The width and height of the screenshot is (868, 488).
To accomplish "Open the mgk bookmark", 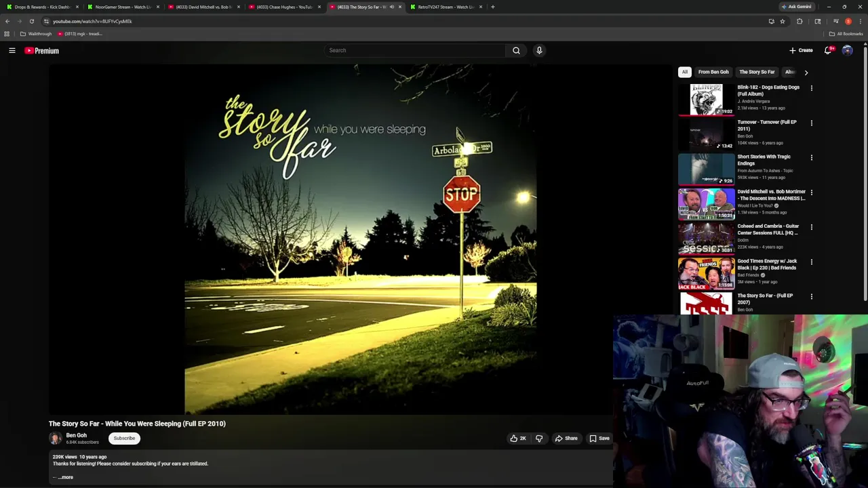I will [x=79, y=34].
